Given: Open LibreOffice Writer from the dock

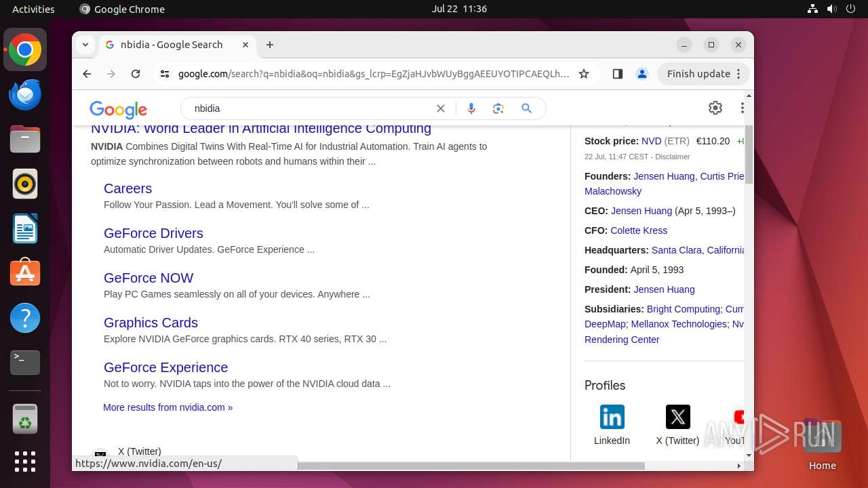Looking at the screenshot, I should coord(25,228).
